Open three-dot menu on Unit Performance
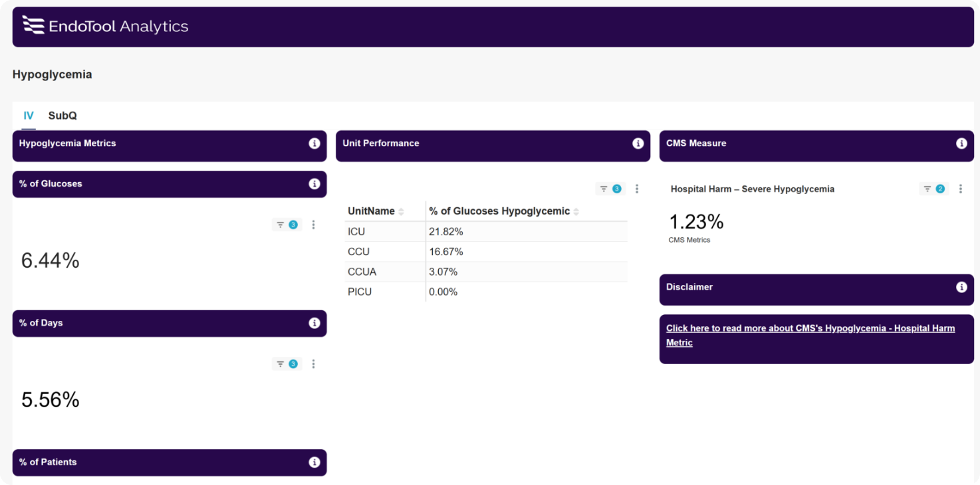 point(637,189)
